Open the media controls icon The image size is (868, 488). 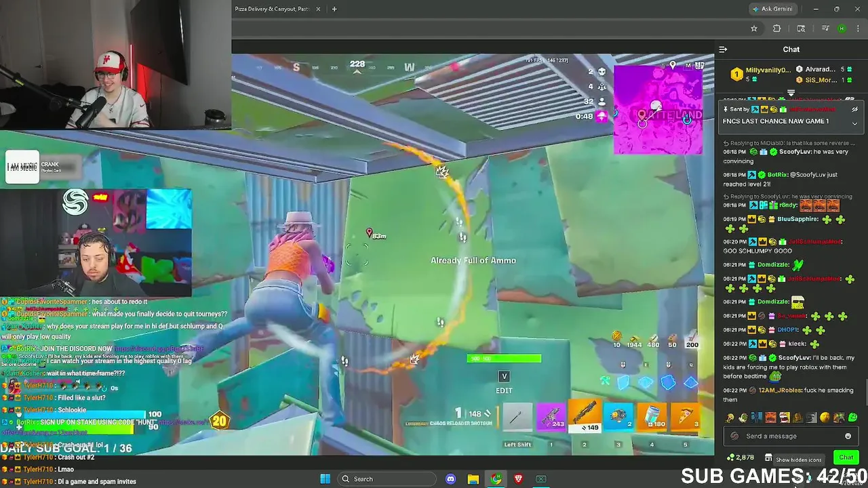(825, 28)
